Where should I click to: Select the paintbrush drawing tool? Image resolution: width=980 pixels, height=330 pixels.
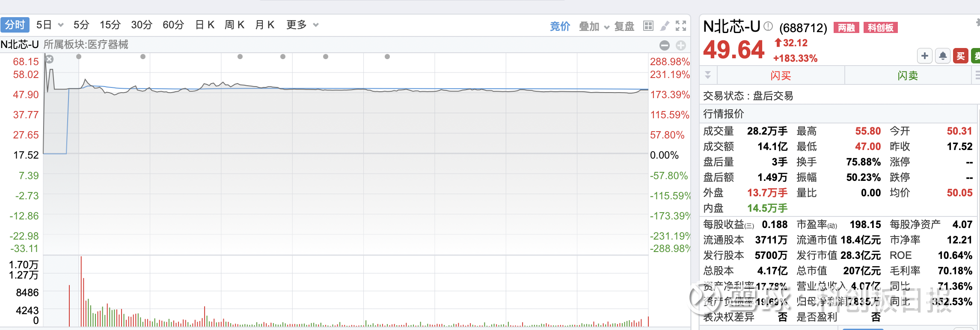(x=665, y=26)
